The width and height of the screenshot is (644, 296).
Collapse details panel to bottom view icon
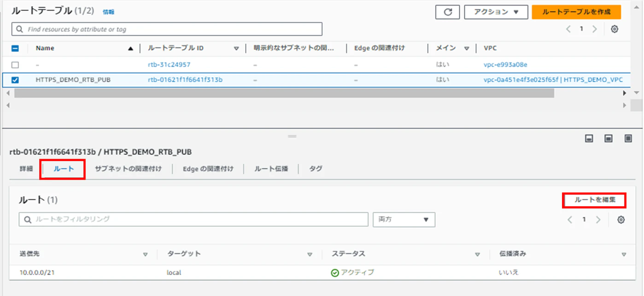coord(589,139)
